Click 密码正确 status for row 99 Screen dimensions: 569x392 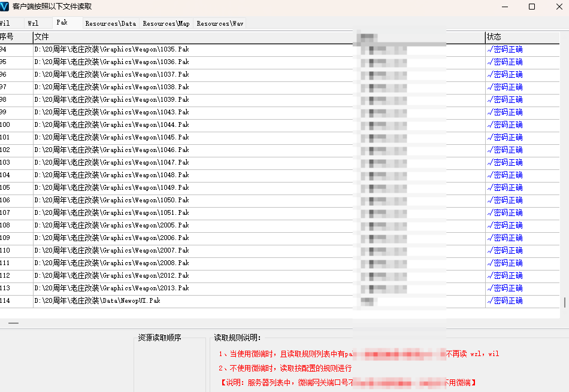(505, 112)
